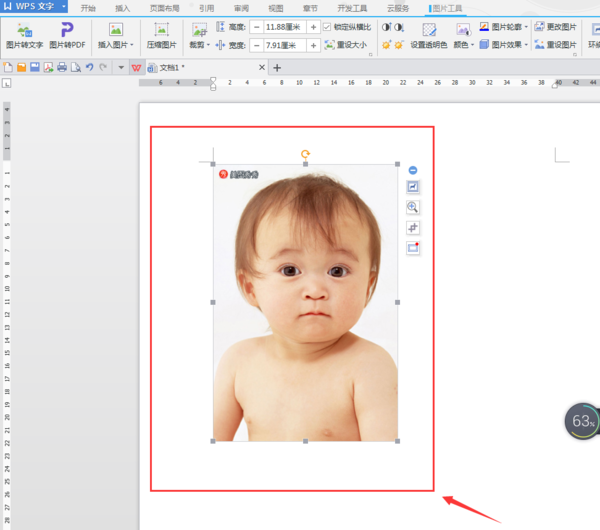The height and width of the screenshot is (530, 600).
Task: Increase the picture height with the plus button
Action: point(313,27)
